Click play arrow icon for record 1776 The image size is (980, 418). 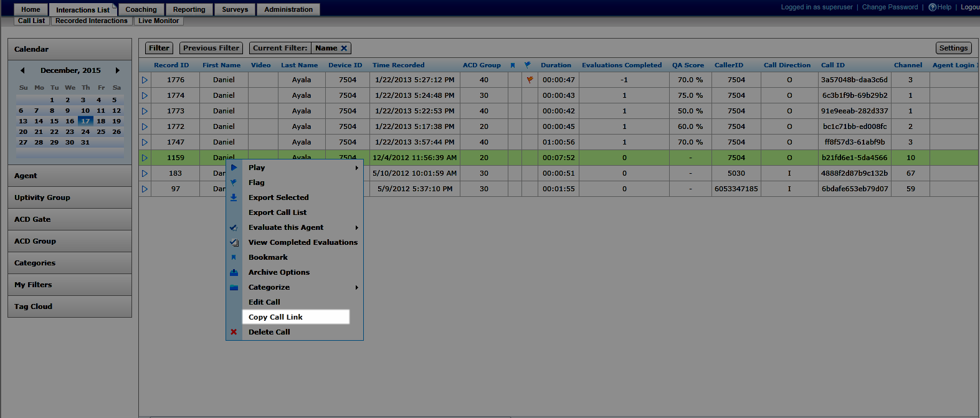tap(145, 80)
